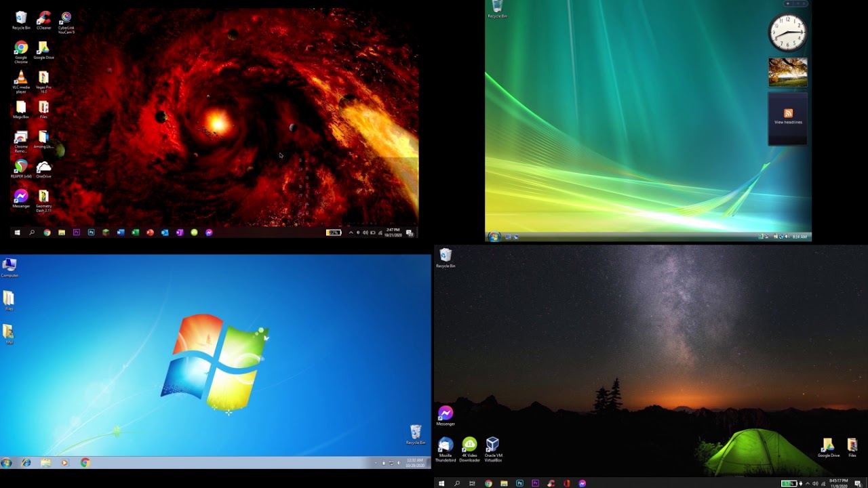Screen dimensions: 868x488
Task: Open Files folder on the red galaxy desktop
Action: (43, 110)
